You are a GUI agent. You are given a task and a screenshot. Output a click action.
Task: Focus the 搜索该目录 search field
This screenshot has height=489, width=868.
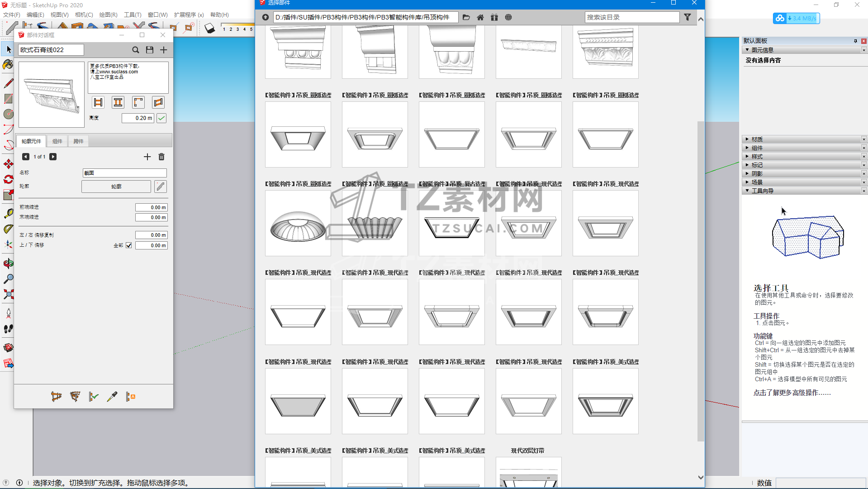[x=632, y=17]
